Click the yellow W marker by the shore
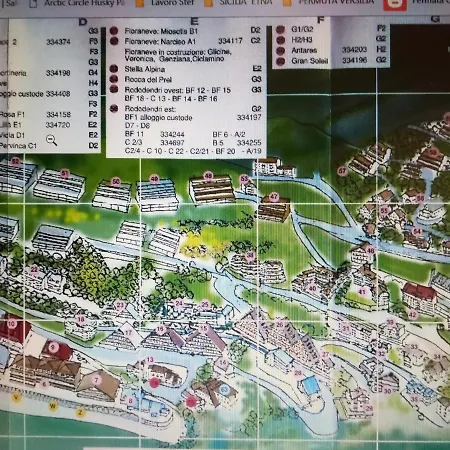This screenshot has width=450, height=450. tap(53, 406)
